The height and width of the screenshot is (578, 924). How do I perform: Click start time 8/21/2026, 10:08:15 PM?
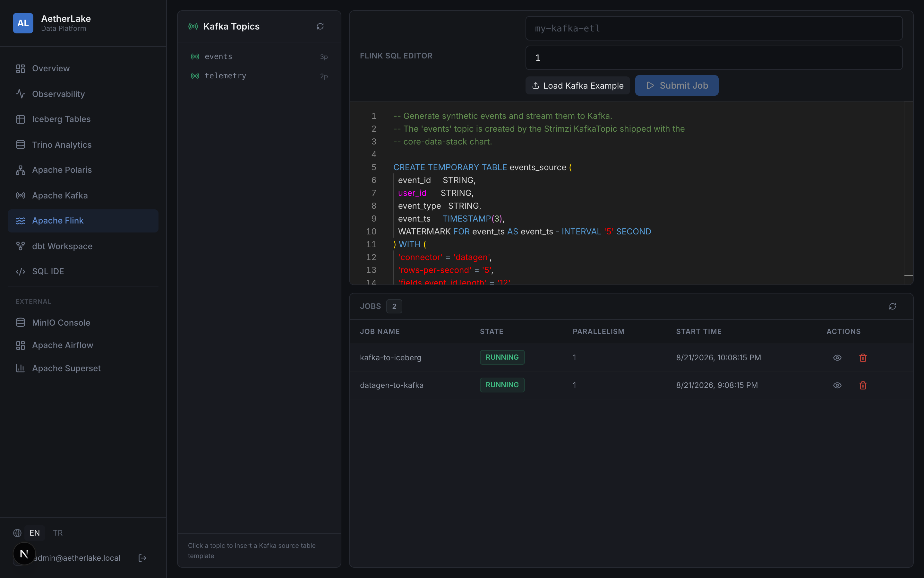[x=718, y=357]
